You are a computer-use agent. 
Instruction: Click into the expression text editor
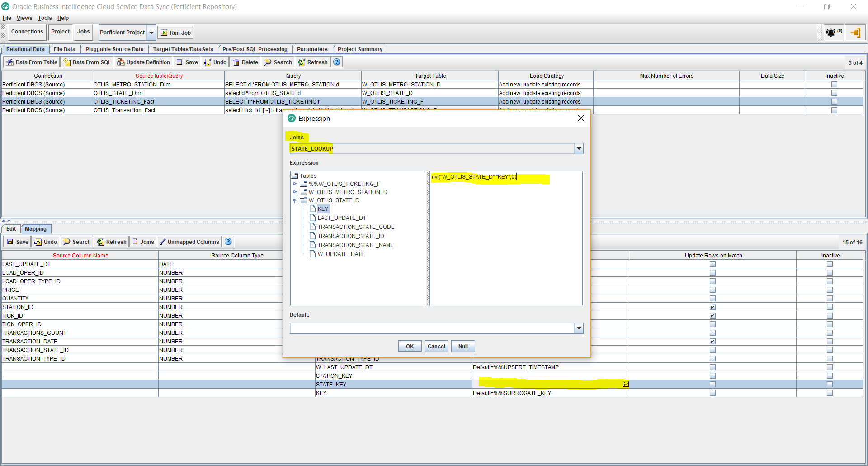coord(506,238)
